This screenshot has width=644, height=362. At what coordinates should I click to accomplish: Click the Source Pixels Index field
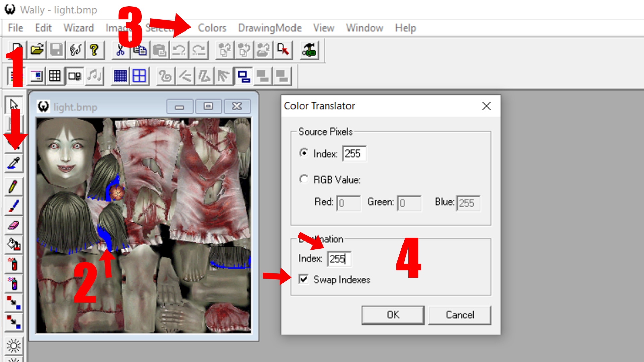[354, 154]
